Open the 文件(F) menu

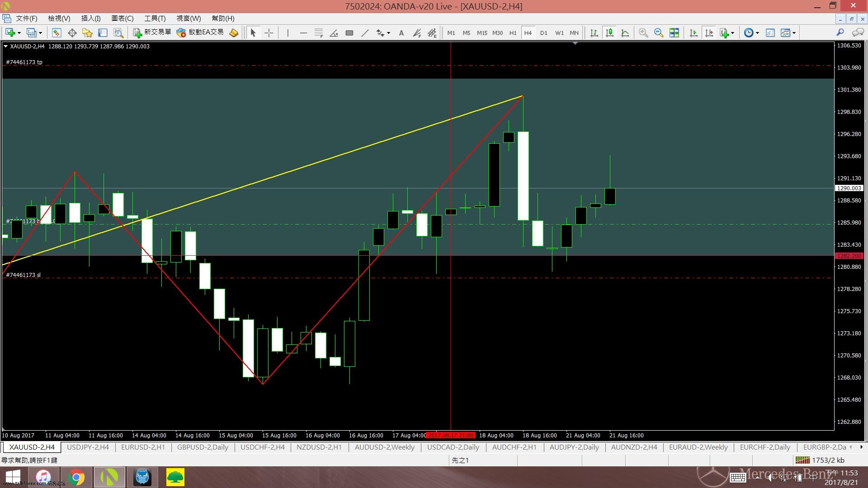pos(27,19)
